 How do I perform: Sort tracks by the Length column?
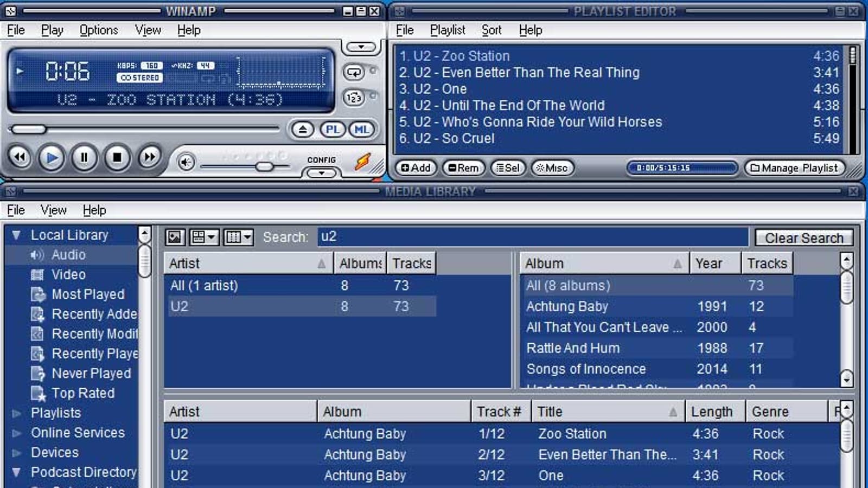[x=716, y=412]
